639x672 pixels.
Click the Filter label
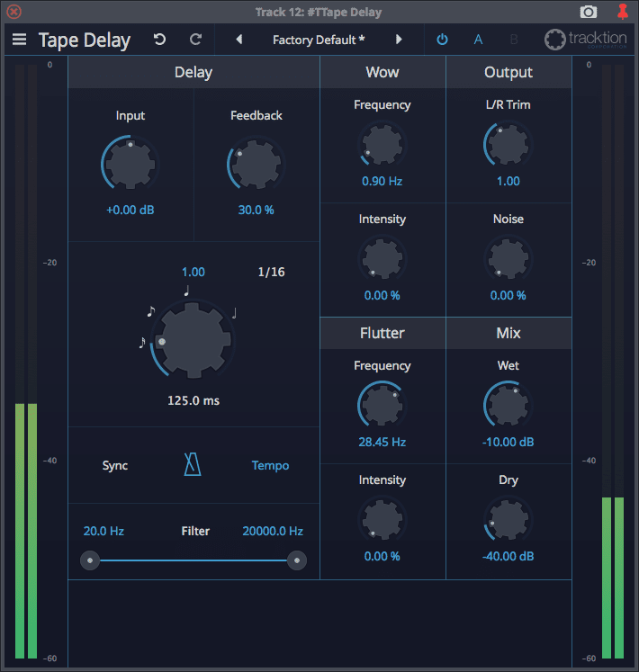195,531
